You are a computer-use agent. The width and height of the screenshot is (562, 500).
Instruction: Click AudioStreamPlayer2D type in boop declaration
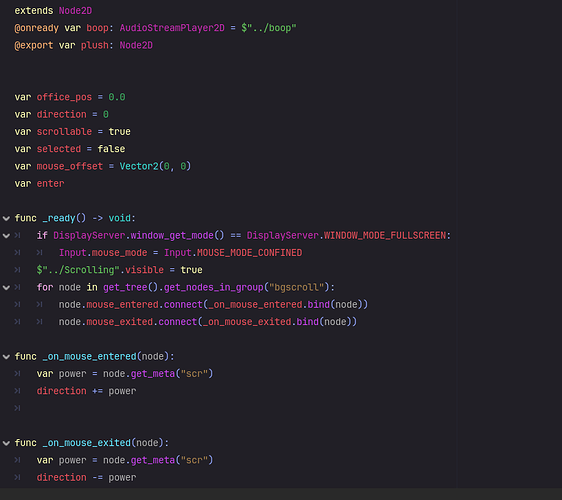(x=172, y=28)
